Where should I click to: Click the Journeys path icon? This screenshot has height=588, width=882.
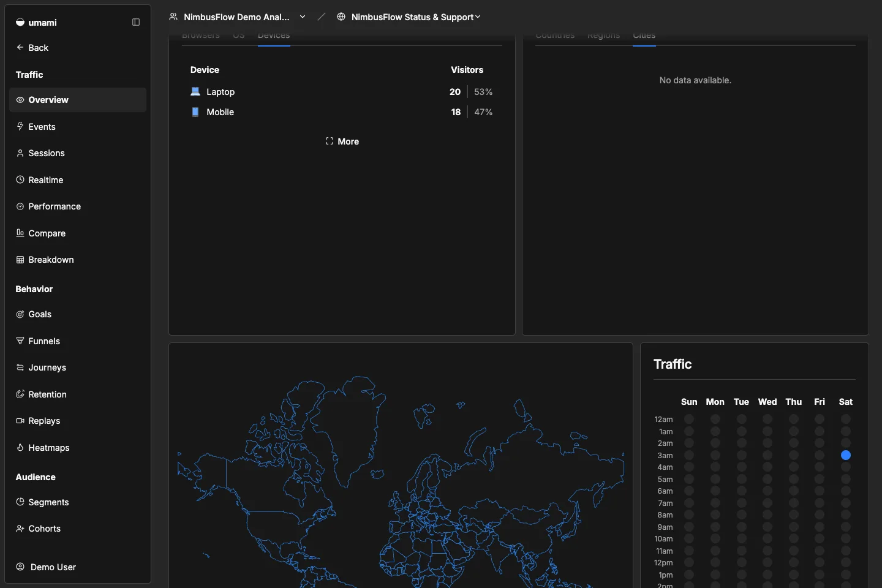[20, 367]
